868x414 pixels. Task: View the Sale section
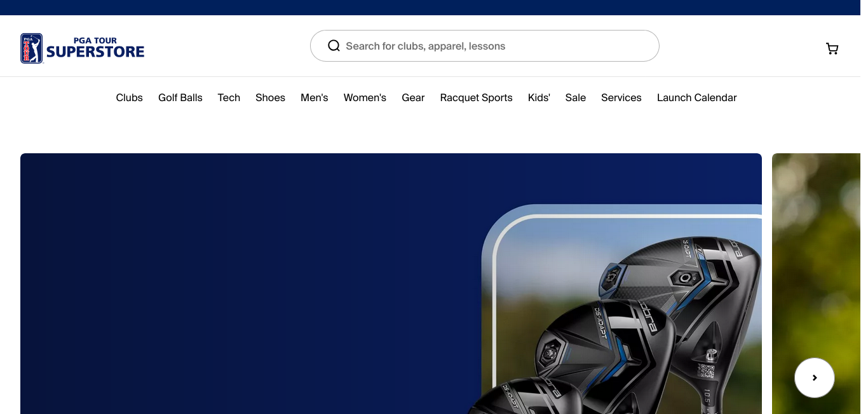(x=576, y=97)
